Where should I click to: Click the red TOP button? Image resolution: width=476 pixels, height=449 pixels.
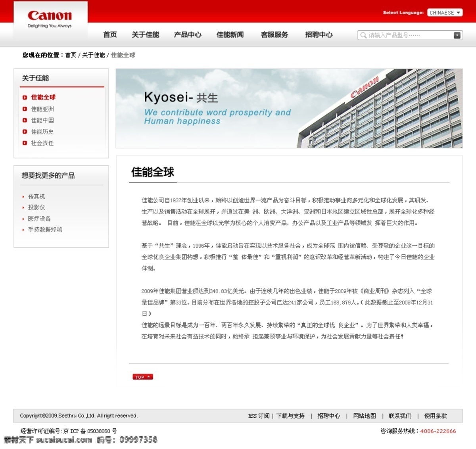coord(143,377)
